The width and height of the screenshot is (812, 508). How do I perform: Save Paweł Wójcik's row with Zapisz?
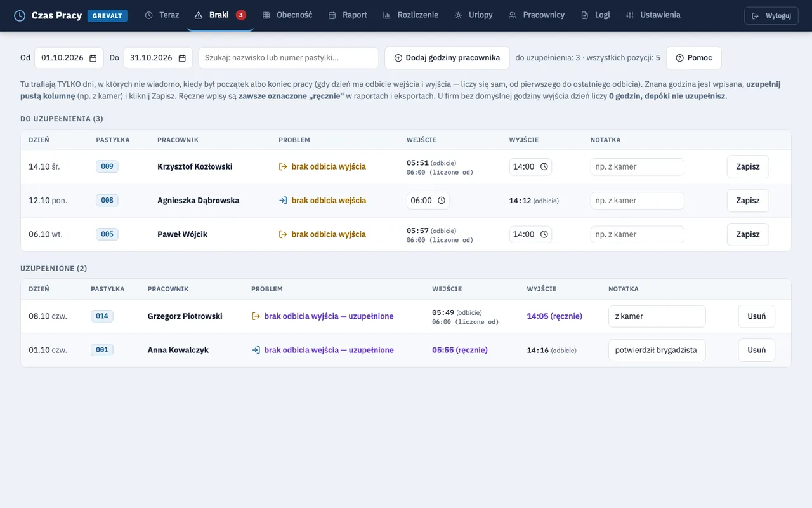pos(748,234)
